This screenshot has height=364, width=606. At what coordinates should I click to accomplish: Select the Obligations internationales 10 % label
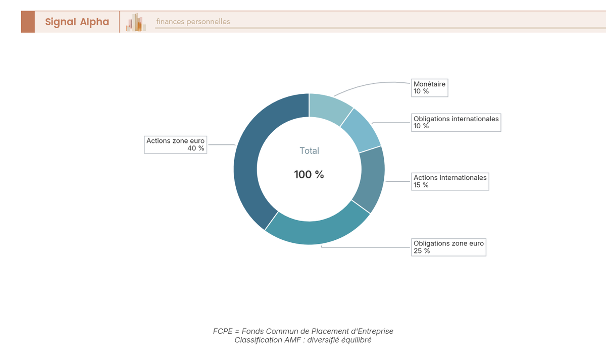point(456,123)
